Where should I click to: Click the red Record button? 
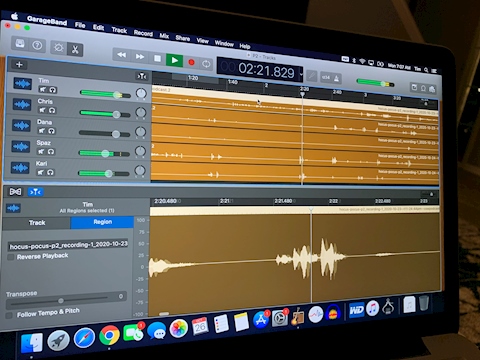pos(191,62)
